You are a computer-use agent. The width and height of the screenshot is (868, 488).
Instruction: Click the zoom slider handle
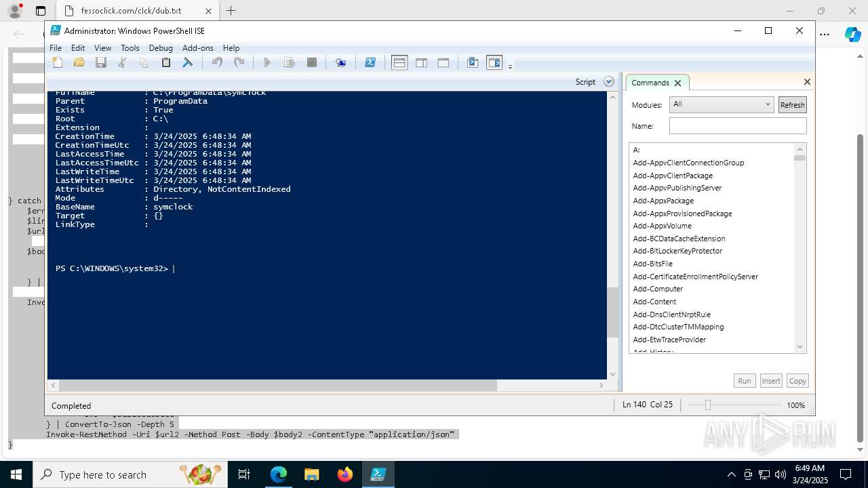[x=707, y=405]
